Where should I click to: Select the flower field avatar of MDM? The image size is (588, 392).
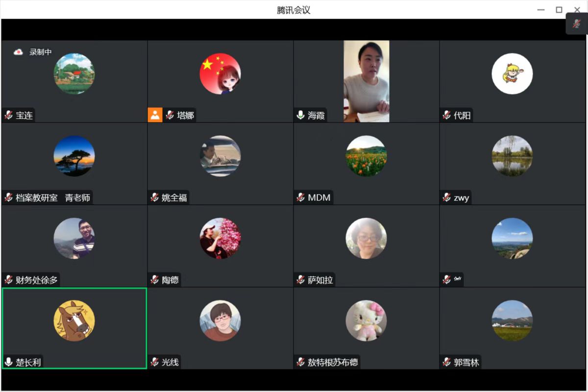366,156
